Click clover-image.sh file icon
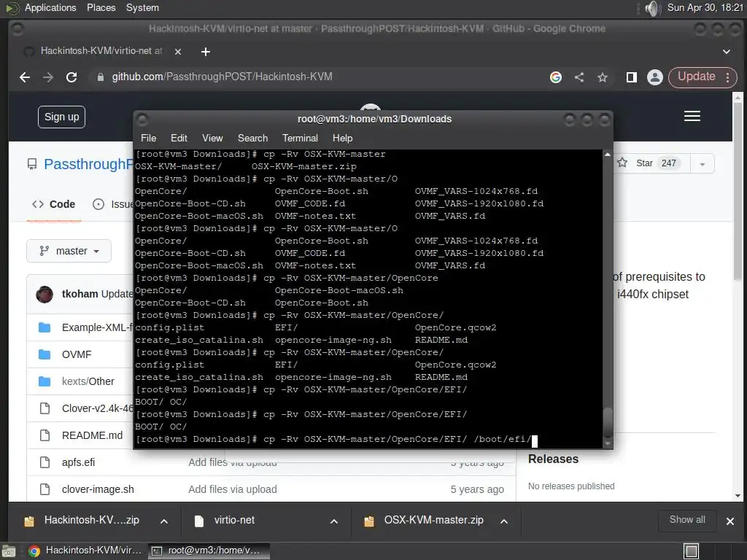The height and width of the screenshot is (560, 747). pyautogui.click(x=44, y=489)
